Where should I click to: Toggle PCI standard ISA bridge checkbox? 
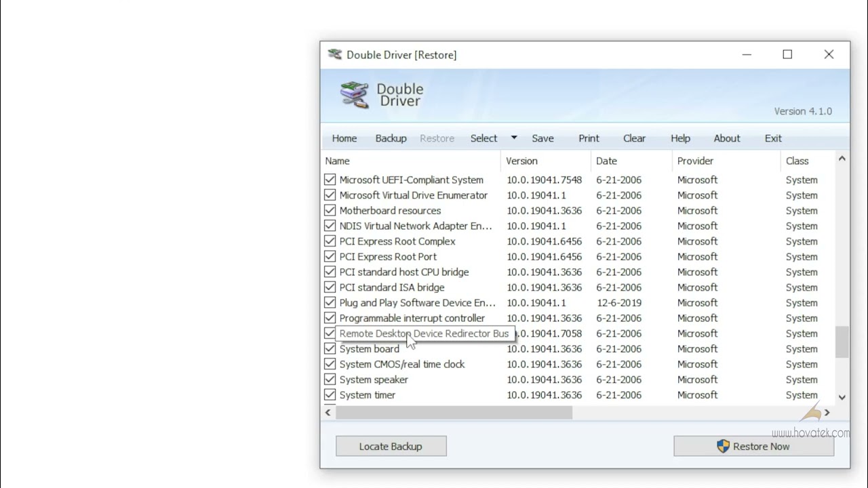point(330,287)
